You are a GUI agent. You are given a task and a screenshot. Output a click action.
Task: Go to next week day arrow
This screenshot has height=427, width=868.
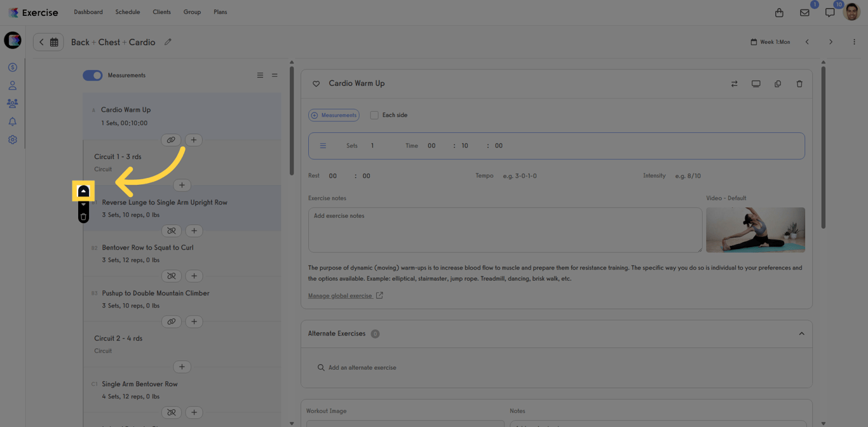[x=831, y=42]
